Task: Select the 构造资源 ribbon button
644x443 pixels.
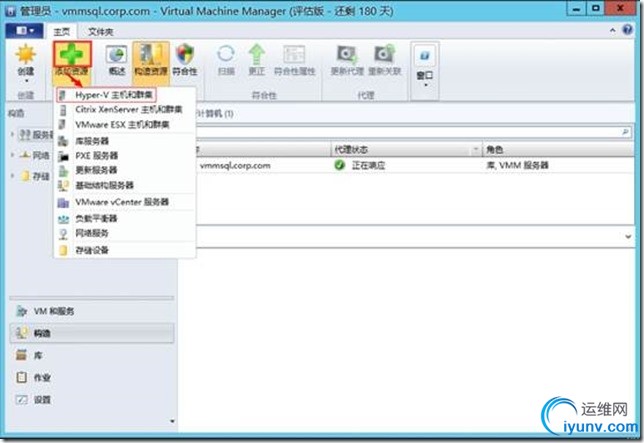Action: click(151, 60)
